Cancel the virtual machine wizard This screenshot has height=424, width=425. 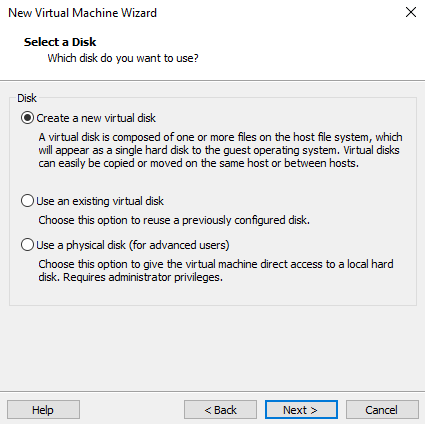click(382, 410)
